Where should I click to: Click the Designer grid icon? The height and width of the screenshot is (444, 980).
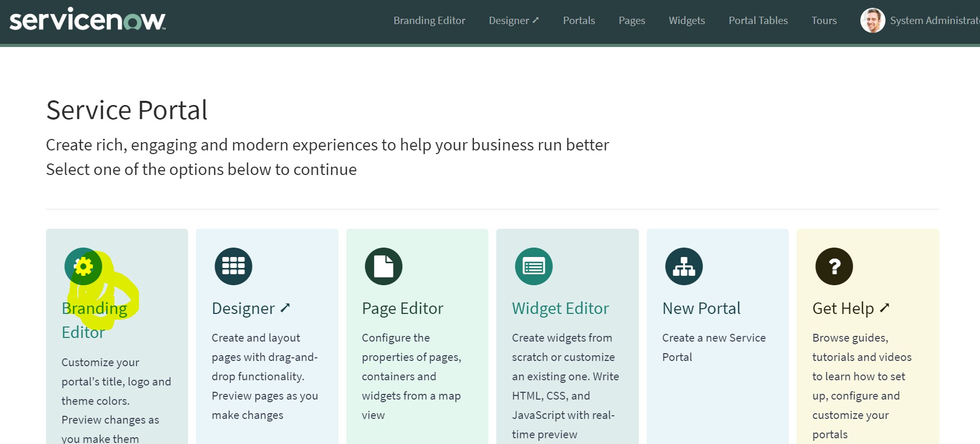[x=234, y=266]
